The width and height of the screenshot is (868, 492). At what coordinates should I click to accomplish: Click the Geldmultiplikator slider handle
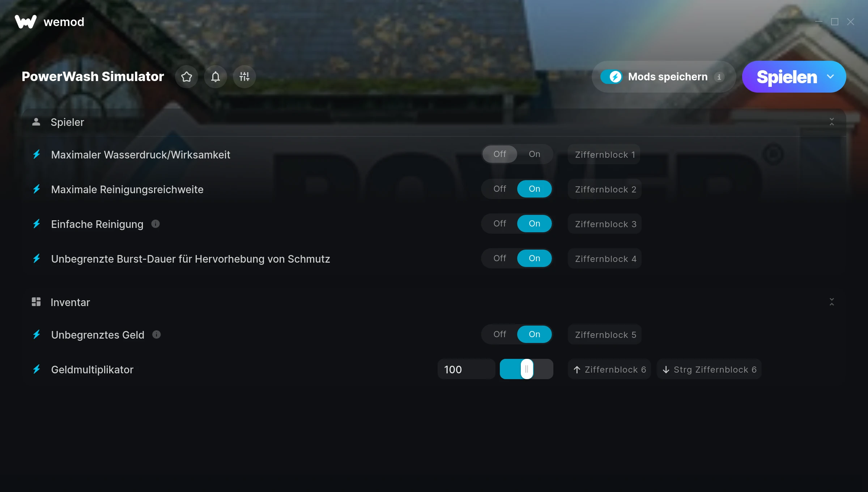pos(527,369)
